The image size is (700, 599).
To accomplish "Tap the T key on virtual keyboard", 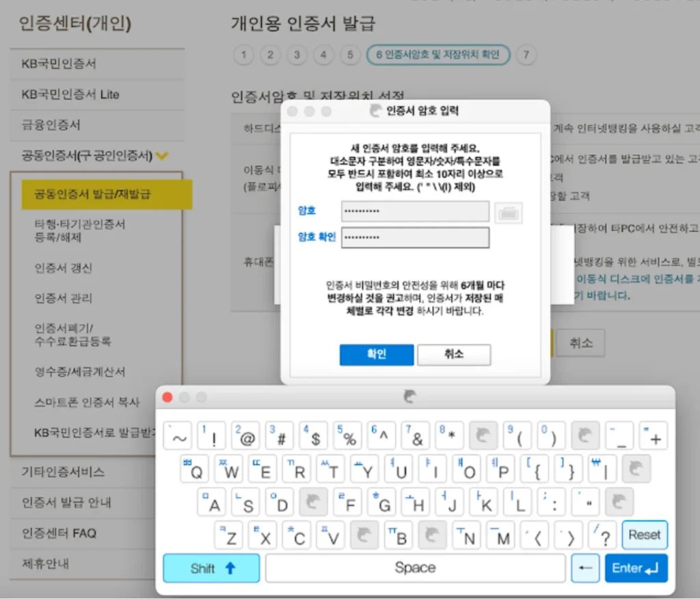I will point(331,469).
